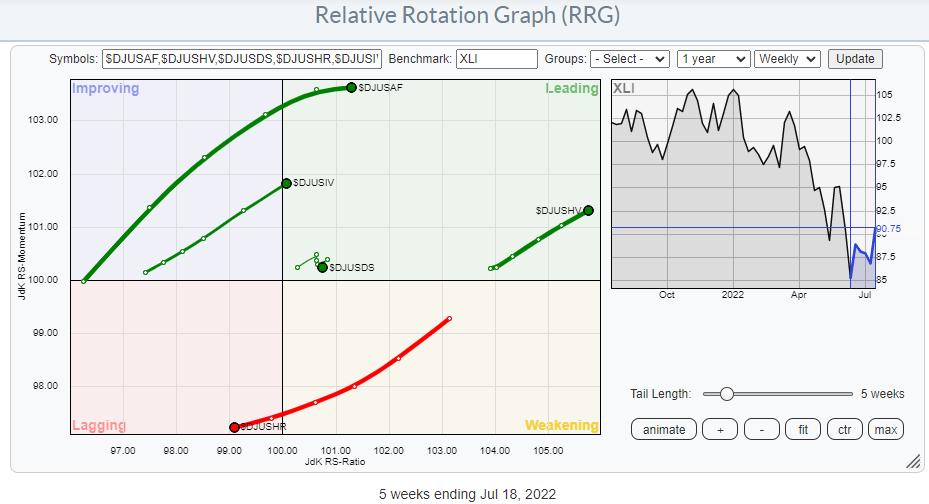Click the resize grip at chart corner
This screenshot has width=929, height=504.
911,462
